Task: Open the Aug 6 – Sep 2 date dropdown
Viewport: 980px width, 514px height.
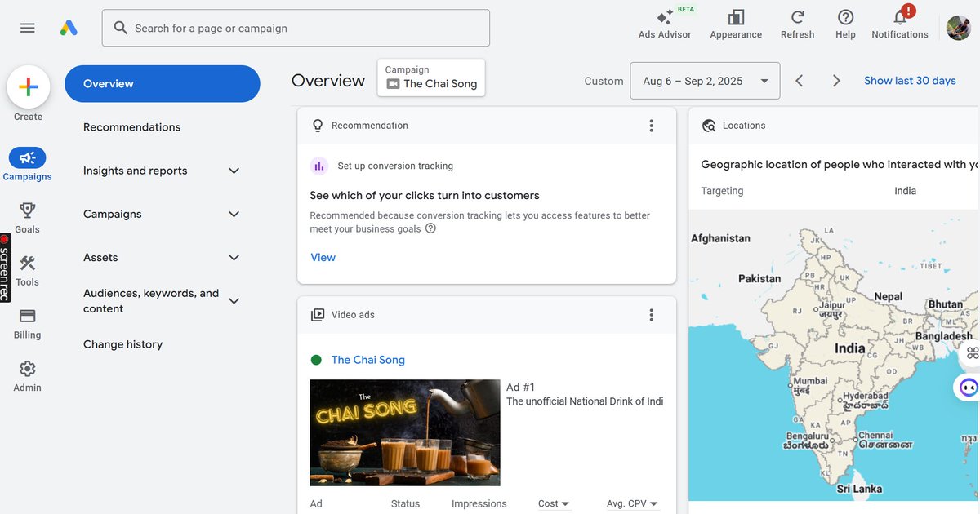Action: tap(705, 81)
